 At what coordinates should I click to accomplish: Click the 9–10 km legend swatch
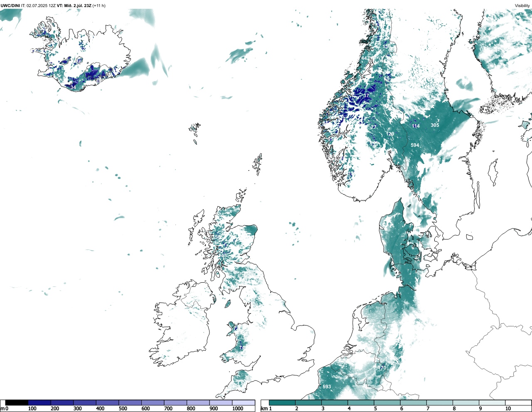coord(492,402)
